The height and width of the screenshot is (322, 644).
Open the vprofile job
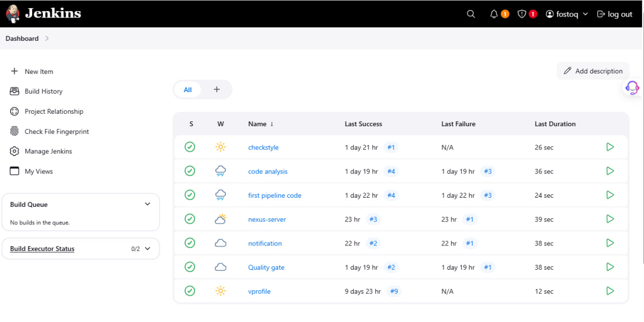coord(259,291)
